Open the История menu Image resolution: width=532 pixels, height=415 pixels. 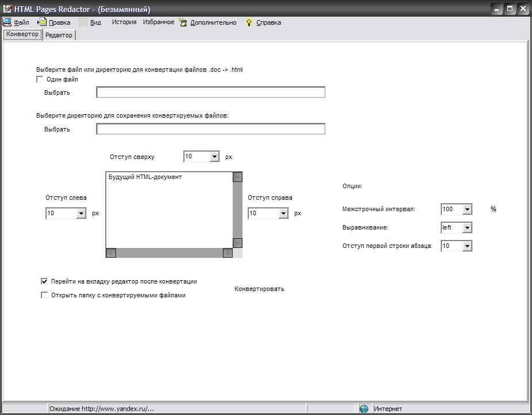tap(124, 22)
